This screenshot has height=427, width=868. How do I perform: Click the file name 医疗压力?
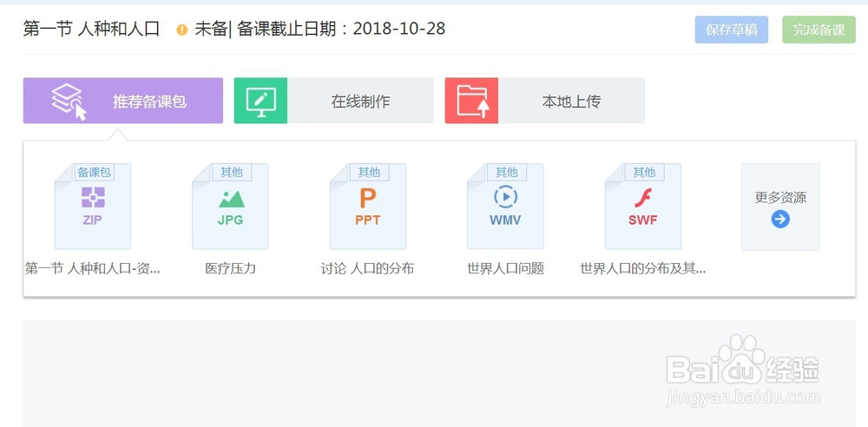click(230, 269)
